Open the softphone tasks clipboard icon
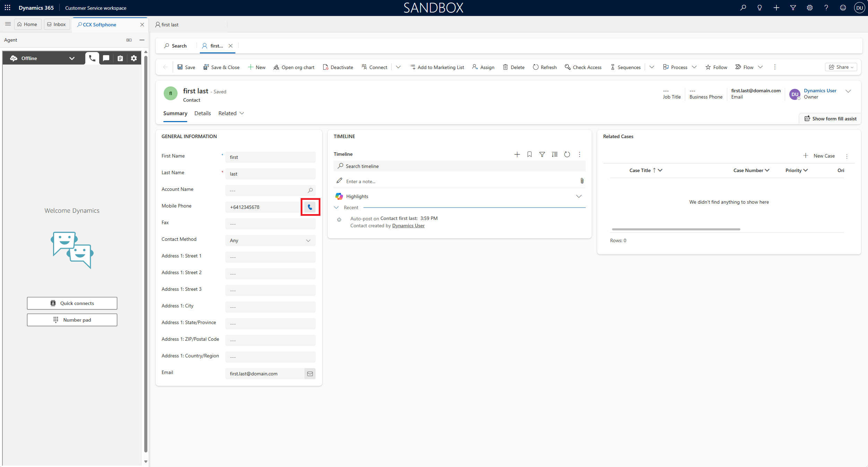Viewport: 868px width, 467px height. (120, 58)
